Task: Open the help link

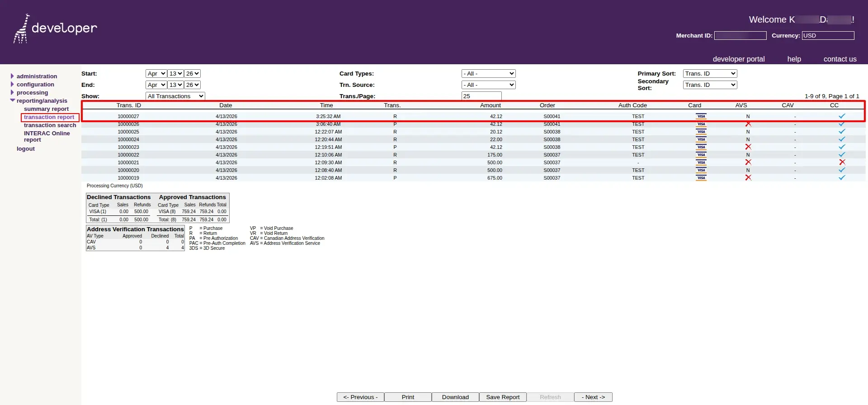Action: pyautogui.click(x=794, y=59)
